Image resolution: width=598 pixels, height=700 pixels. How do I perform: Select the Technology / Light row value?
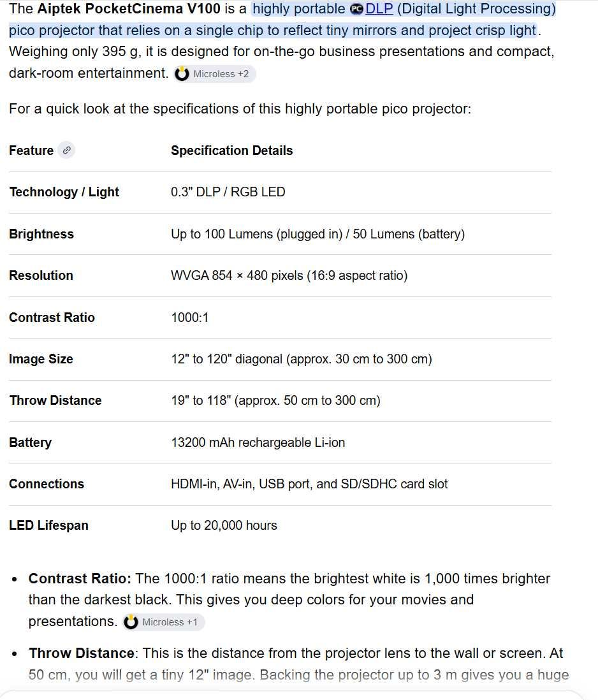click(228, 192)
